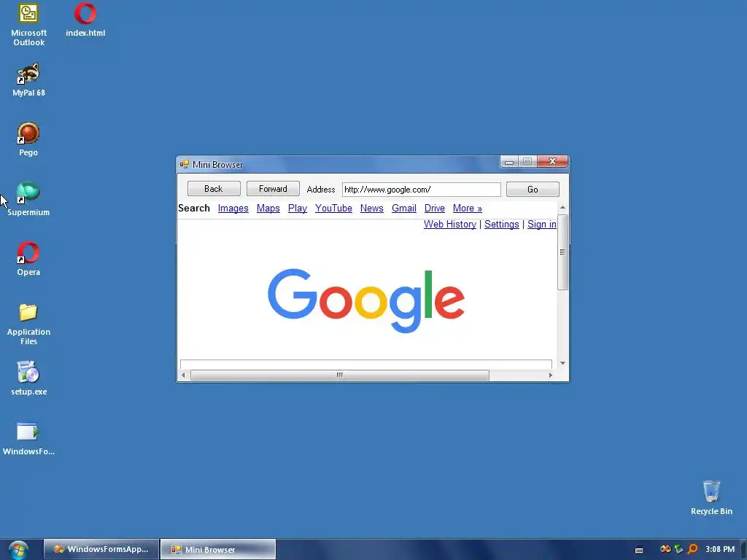Open the Windows Start orb
The height and width of the screenshot is (560, 747).
pos(18,550)
